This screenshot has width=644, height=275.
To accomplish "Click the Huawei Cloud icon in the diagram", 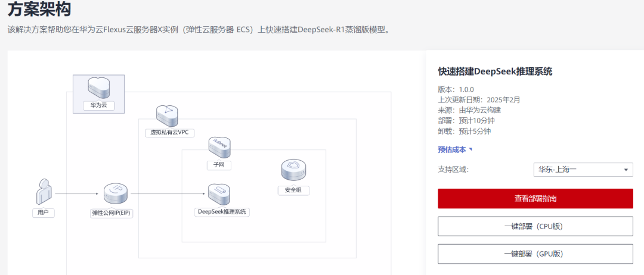I will [x=98, y=87].
